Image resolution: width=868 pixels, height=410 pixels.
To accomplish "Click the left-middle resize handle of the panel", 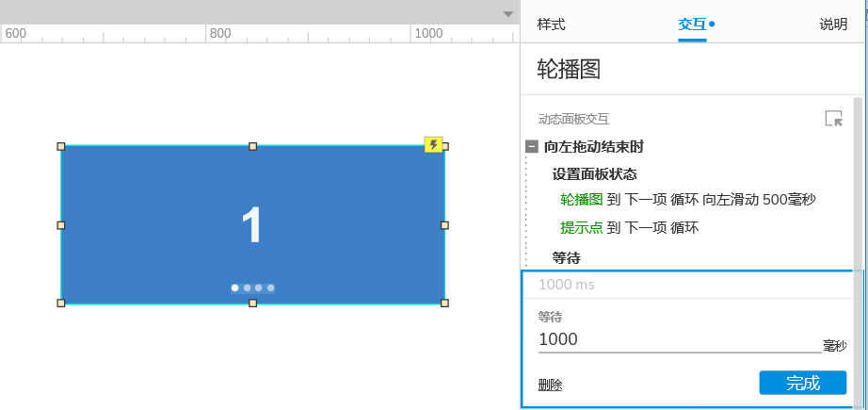I will pos(61,225).
